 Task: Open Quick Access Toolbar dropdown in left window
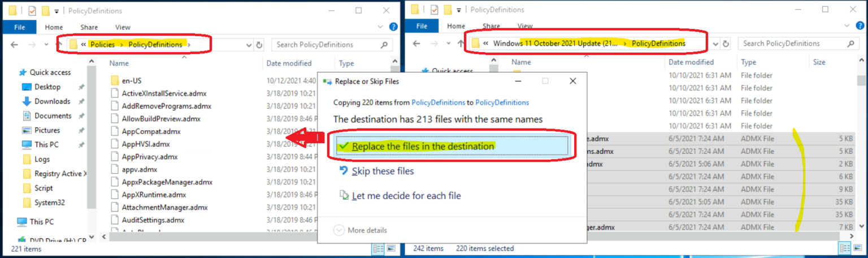pos(56,11)
